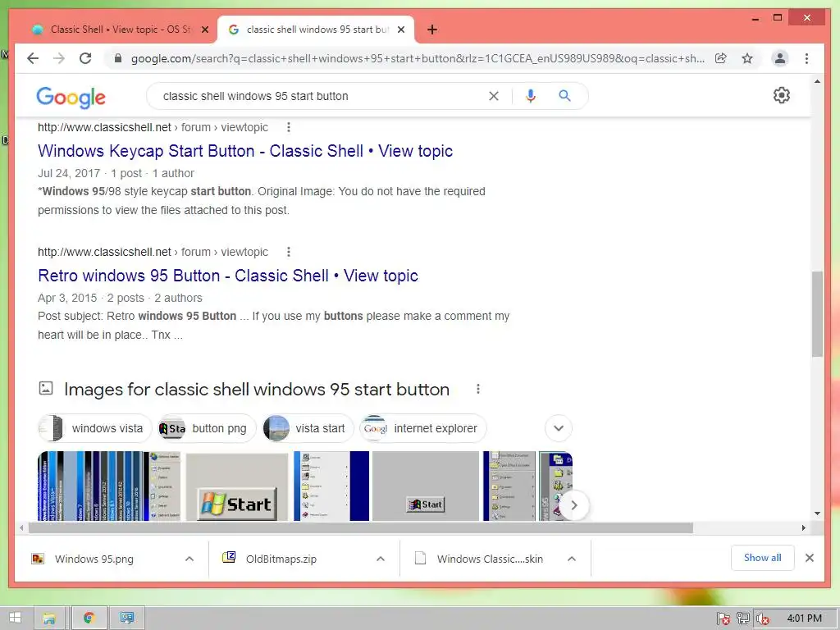Reload the current page

pos(85,58)
